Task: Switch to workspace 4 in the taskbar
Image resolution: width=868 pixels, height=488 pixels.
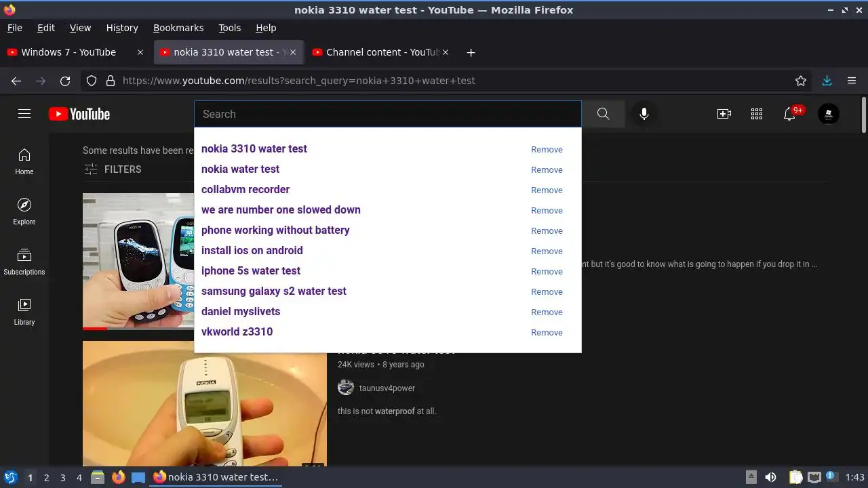Action: 79,478
